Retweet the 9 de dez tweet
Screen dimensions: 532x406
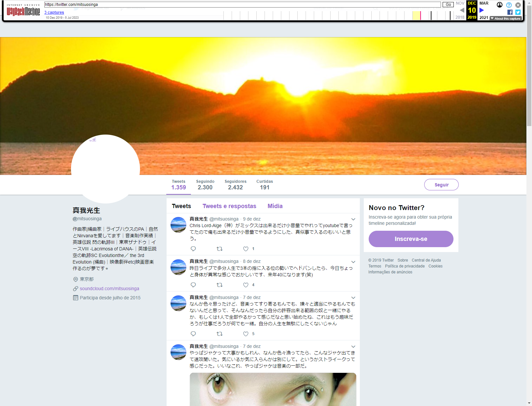point(220,249)
